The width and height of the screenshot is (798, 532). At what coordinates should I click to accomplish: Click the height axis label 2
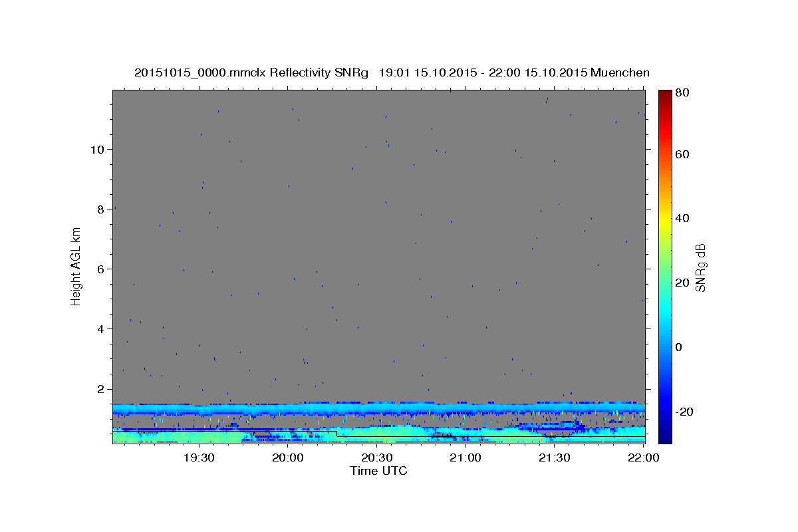(102, 389)
